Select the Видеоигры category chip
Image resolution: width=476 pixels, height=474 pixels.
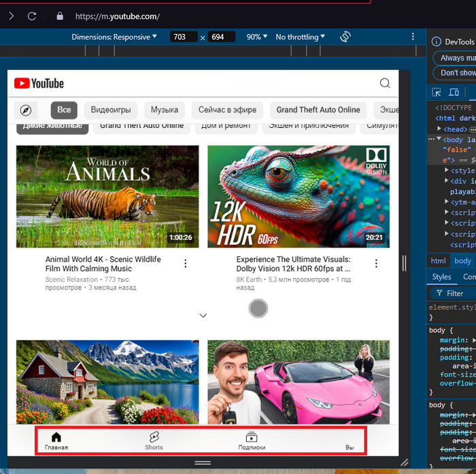pyautogui.click(x=111, y=110)
